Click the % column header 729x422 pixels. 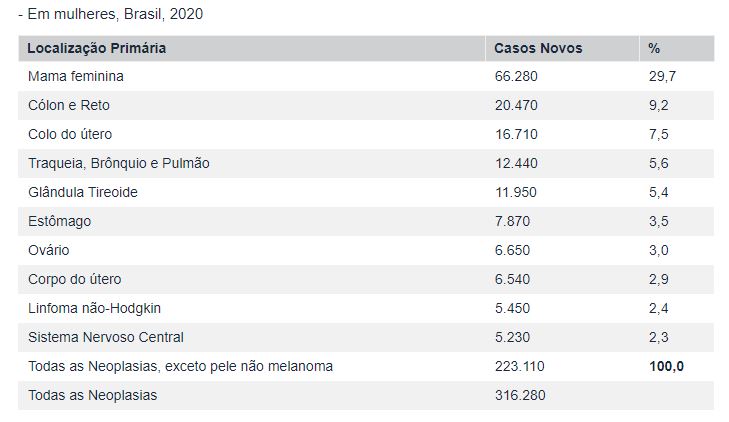(x=654, y=48)
